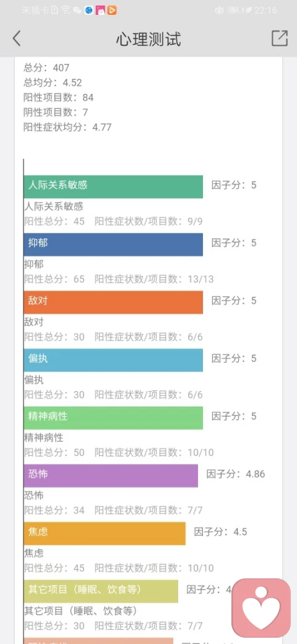Select the blue 抑郁 bar
The height and width of the screenshot is (644, 297).
113,245
